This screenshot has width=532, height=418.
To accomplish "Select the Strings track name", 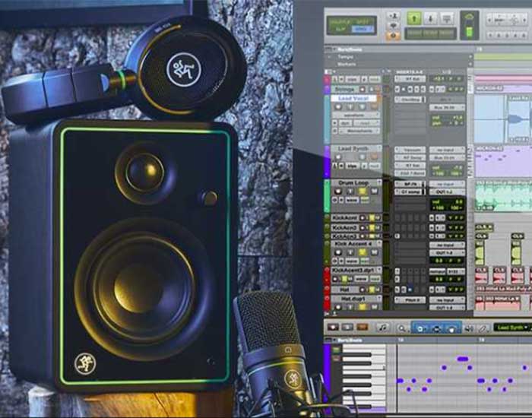I will pos(344,89).
